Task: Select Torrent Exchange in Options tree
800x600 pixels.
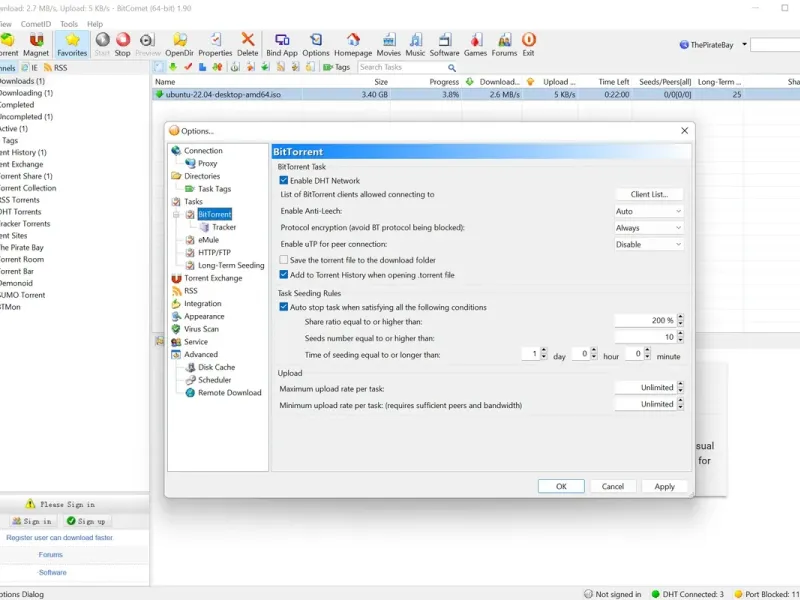Action: tap(213, 278)
